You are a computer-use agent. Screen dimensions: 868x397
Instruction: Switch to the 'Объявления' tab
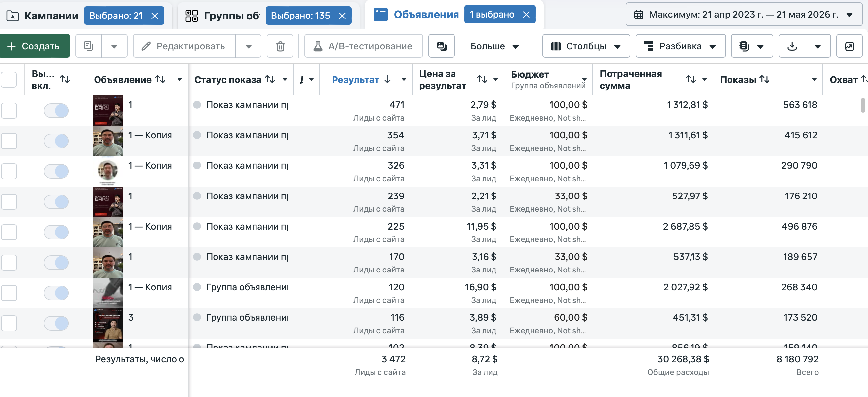point(426,14)
